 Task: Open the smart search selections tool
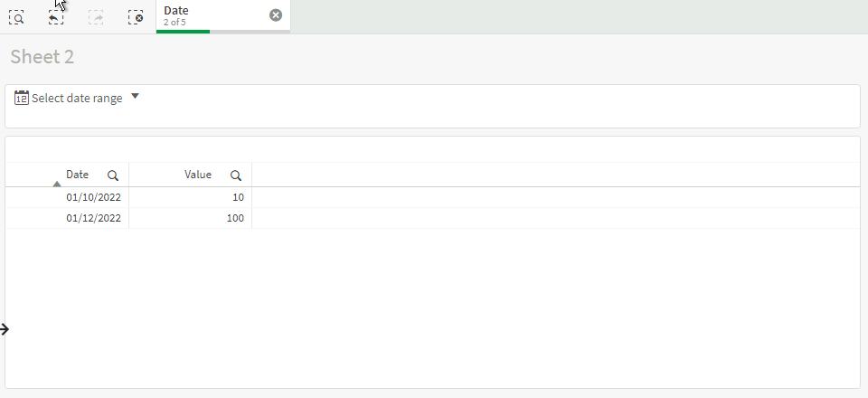point(16,17)
